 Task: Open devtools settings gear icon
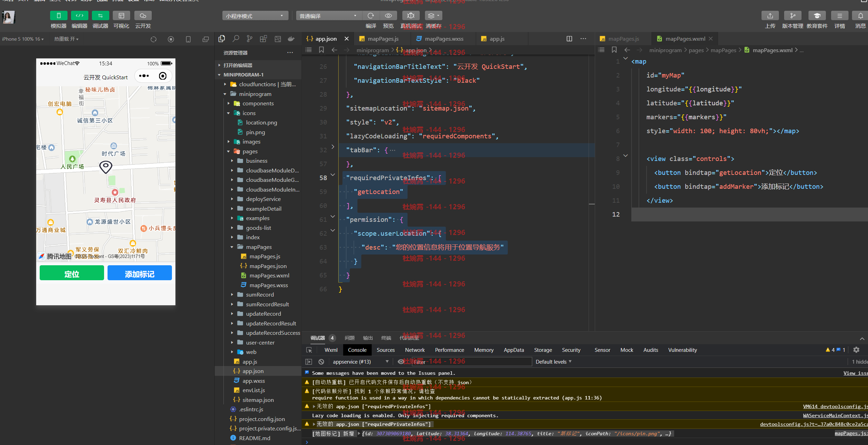pos(857,350)
